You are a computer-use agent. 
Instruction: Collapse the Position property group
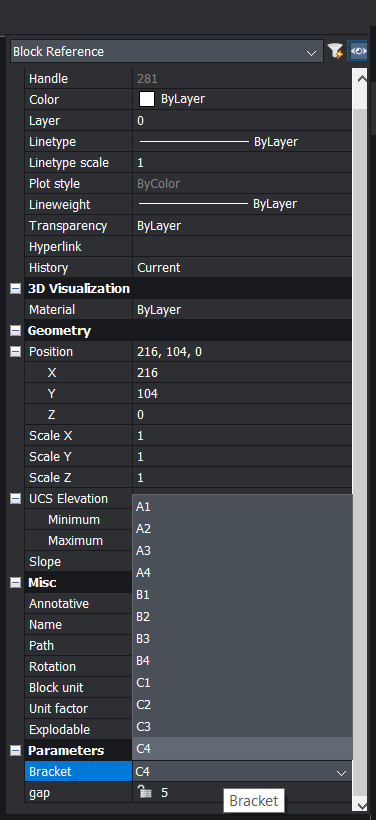pos(16,351)
